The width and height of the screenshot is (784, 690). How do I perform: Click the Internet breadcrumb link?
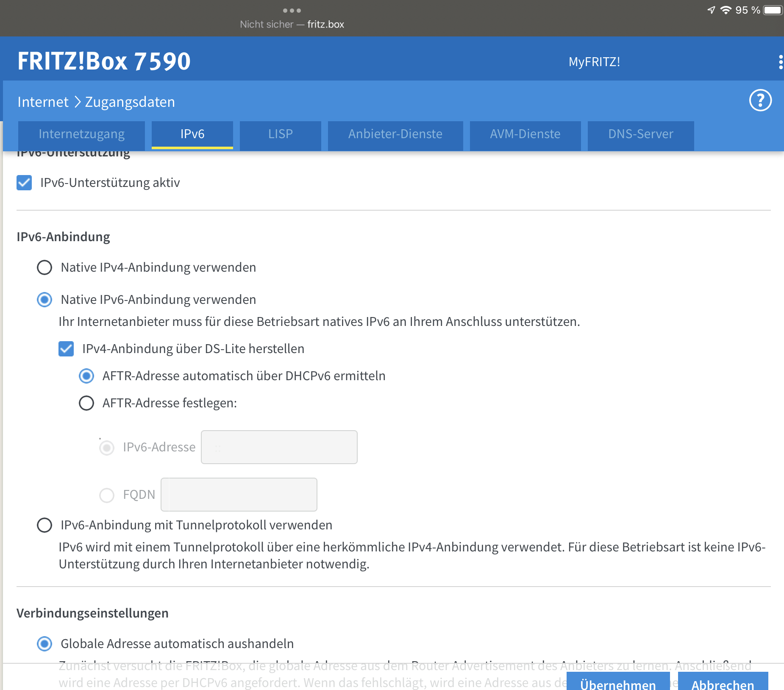coord(43,102)
